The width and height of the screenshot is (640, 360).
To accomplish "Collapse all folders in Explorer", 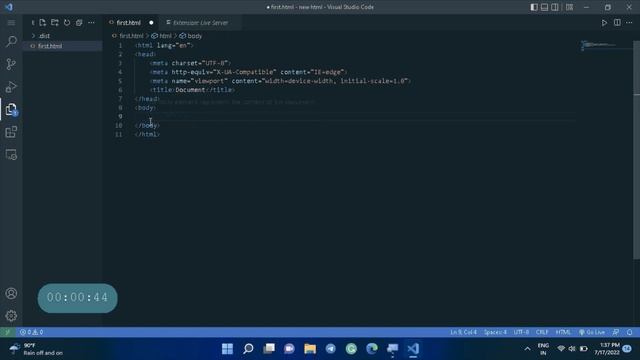I will [79, 22].
